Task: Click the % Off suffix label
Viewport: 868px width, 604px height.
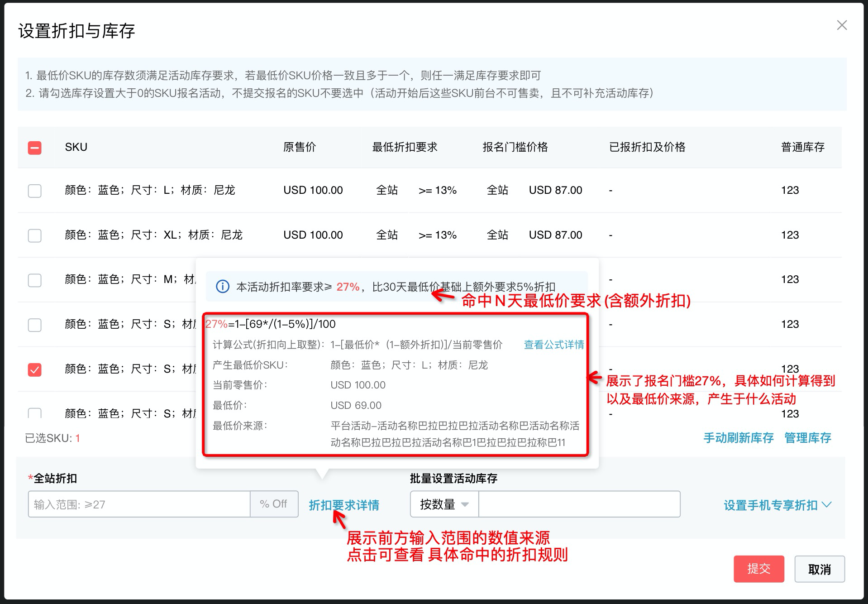Action: (274, 504)
